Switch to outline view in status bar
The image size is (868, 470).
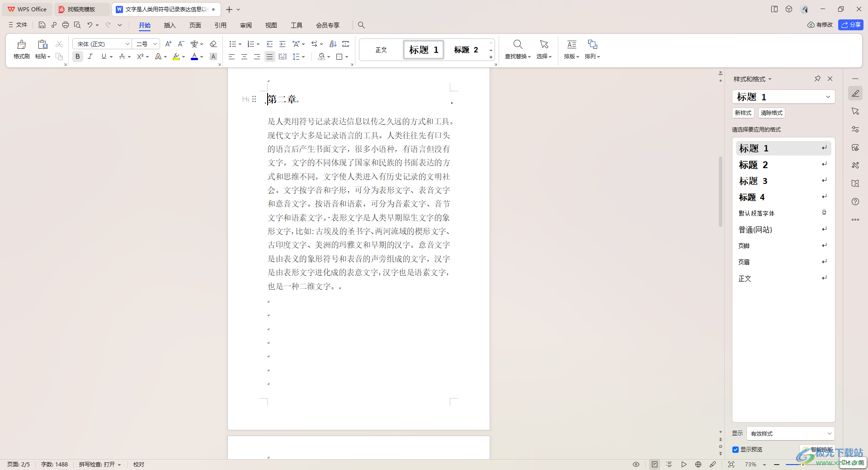click(669, 464)
